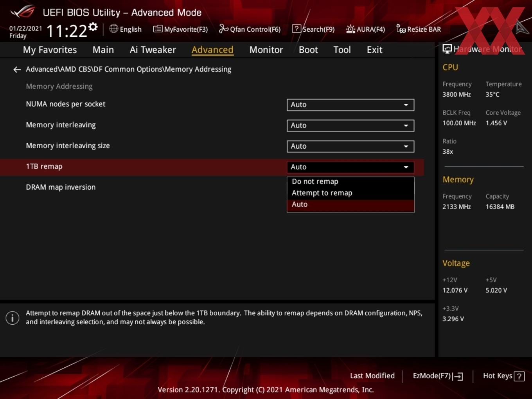Select NUMA nodes per socket label
Viewport: 532px width, 399px height.
pyautogui.click(x=66, y=104)
